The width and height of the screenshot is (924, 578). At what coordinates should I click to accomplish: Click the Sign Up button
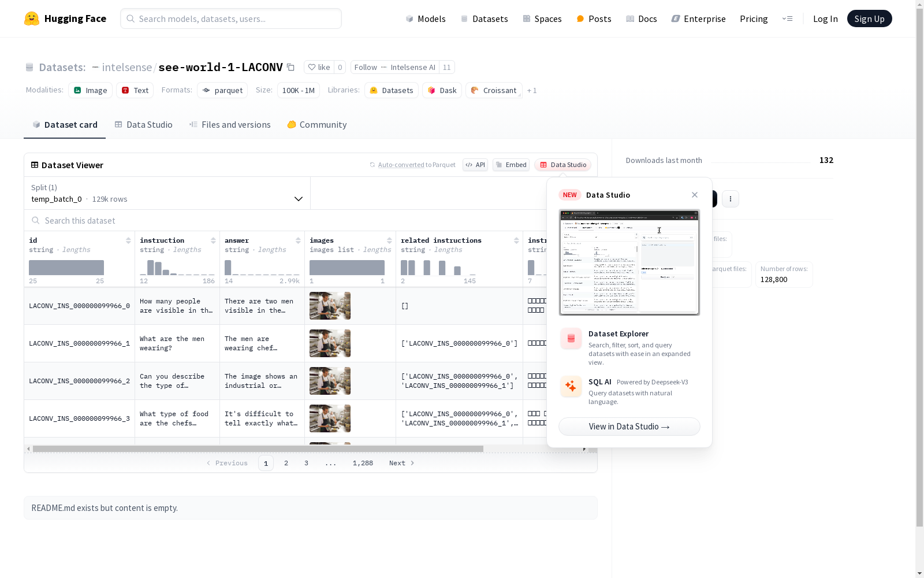[869, 18]
